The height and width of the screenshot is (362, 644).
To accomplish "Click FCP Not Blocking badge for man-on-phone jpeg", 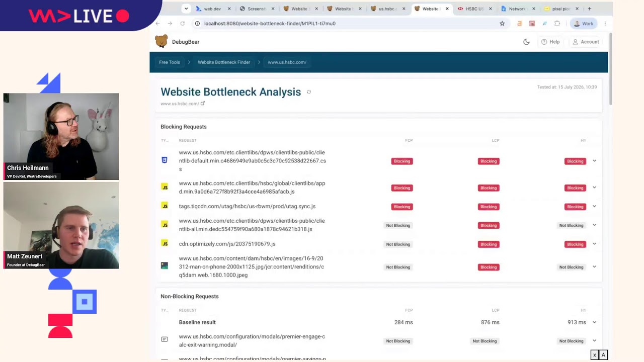I will [398, 267].
